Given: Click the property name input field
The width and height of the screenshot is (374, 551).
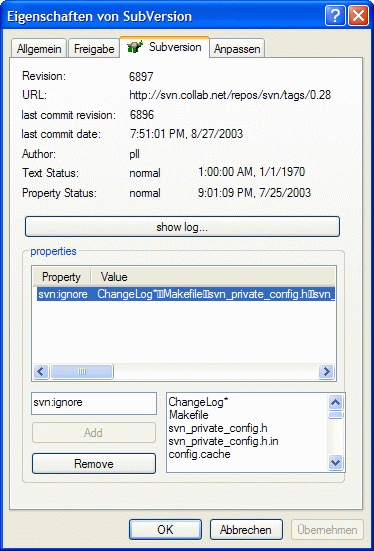Looking at the screenshot, I should coord(94,403).
